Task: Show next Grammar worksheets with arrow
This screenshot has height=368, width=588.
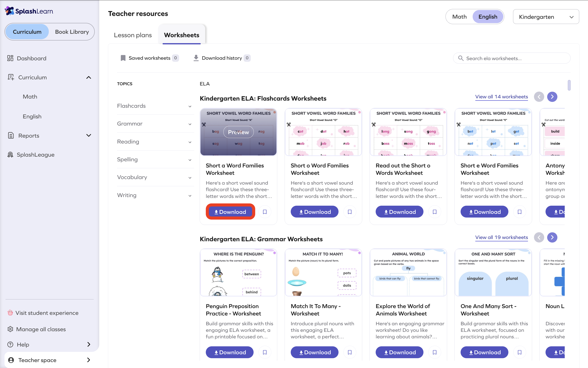Action: [x=552, y=237]
